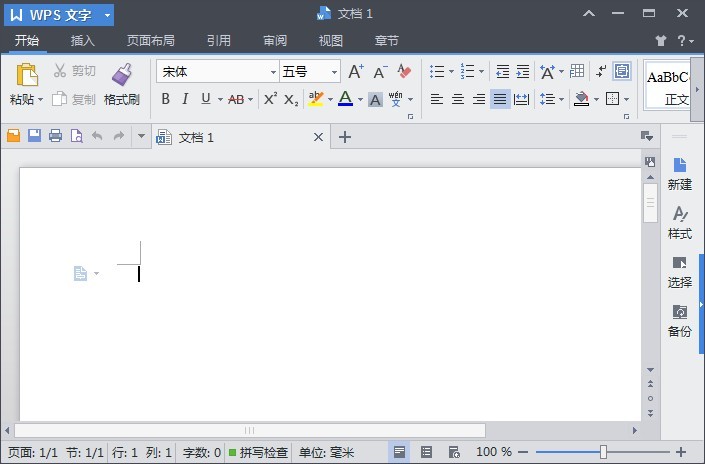Select the Format Painter brush icon

click(x=122, y=75)
